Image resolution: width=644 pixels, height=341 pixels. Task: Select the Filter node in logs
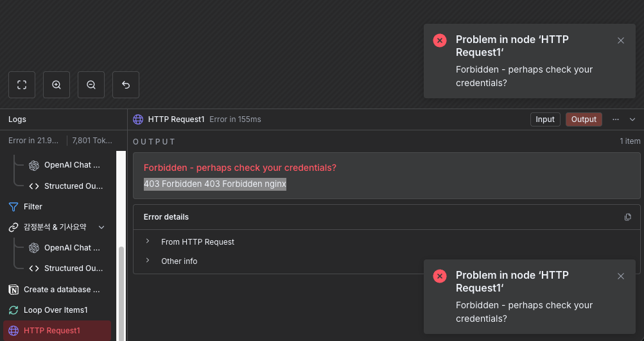(33, 207)
